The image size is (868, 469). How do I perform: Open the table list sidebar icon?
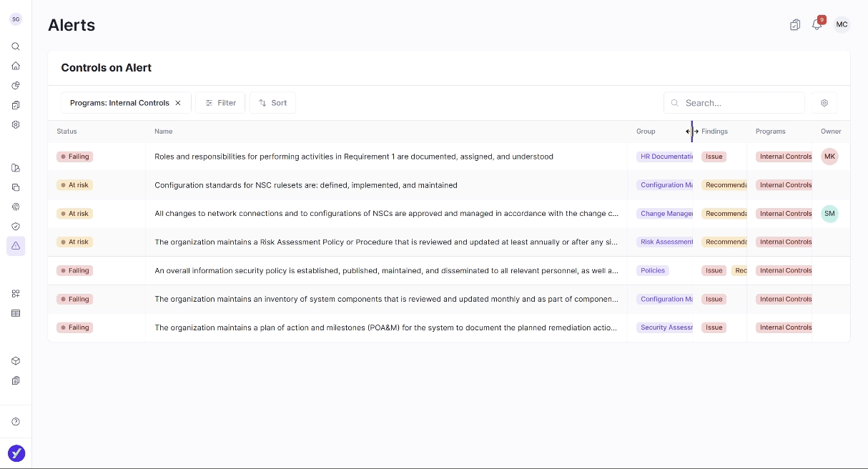pos(16,313)
